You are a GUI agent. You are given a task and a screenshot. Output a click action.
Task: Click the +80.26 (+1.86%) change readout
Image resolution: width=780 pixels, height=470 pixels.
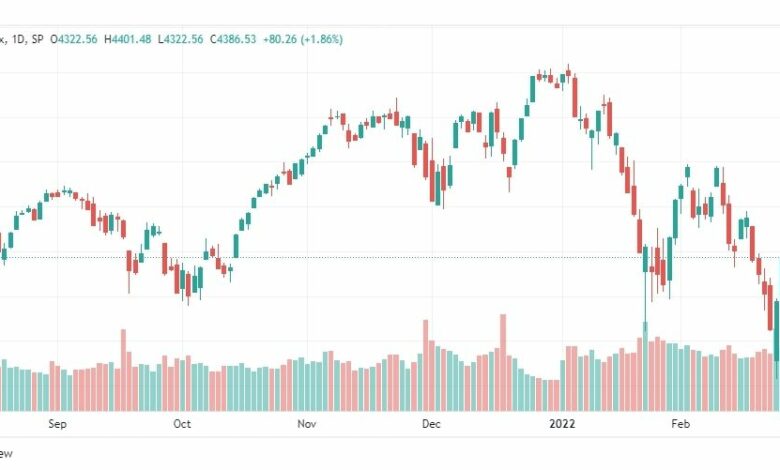click(303, 39)
